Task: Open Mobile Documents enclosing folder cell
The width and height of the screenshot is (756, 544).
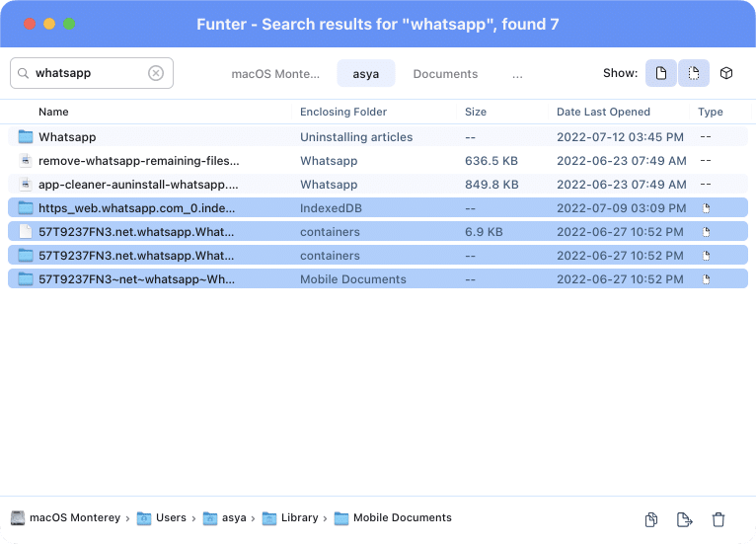Action: [x=353, y=279]
